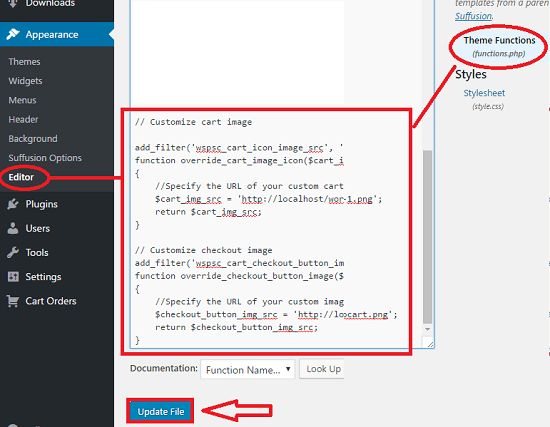550x427 pixels.
Task: Click the Downloads arrow icon
Action: pos(13,4)
